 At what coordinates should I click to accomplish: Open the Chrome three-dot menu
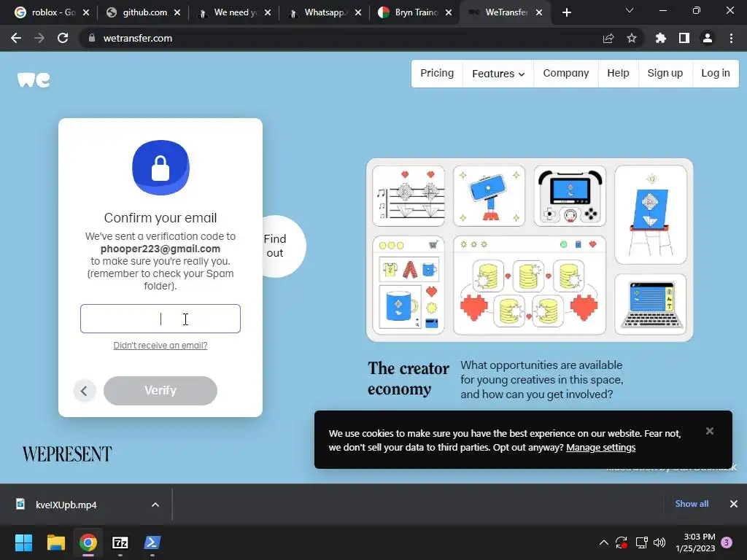731,38
